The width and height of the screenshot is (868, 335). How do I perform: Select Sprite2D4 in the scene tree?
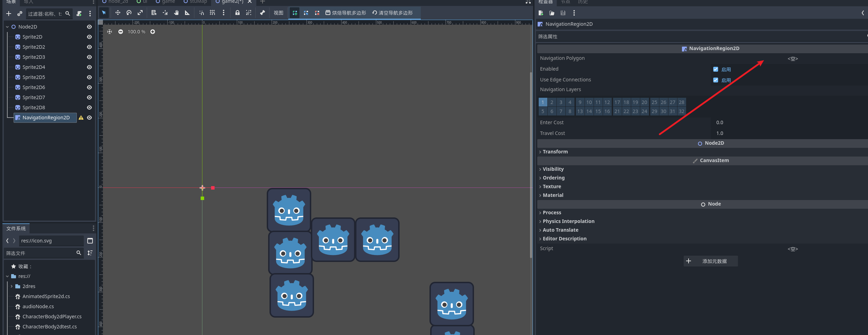click(34, 67)
